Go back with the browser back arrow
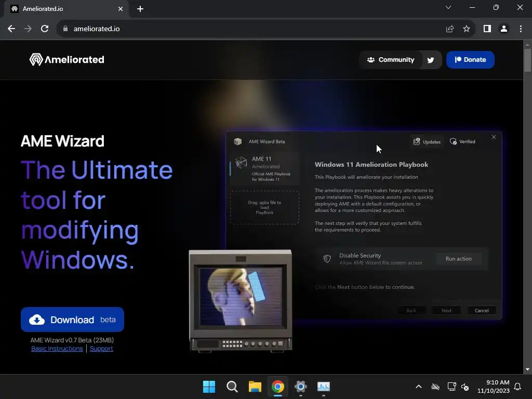The height and width of the screenshot is (399, 532). click(x=11, y=29)
